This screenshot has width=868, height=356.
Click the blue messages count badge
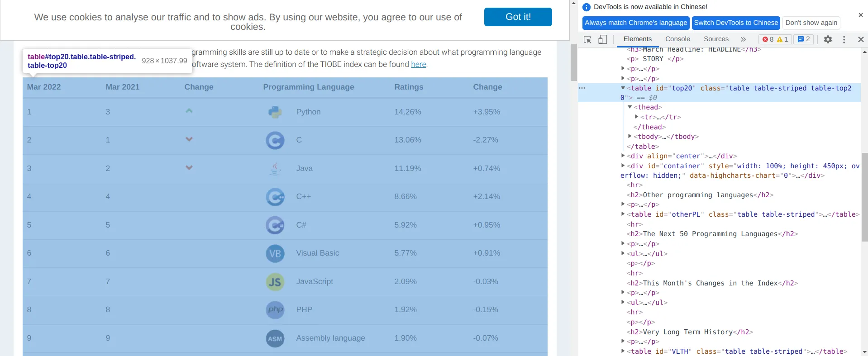coord(804,39)
